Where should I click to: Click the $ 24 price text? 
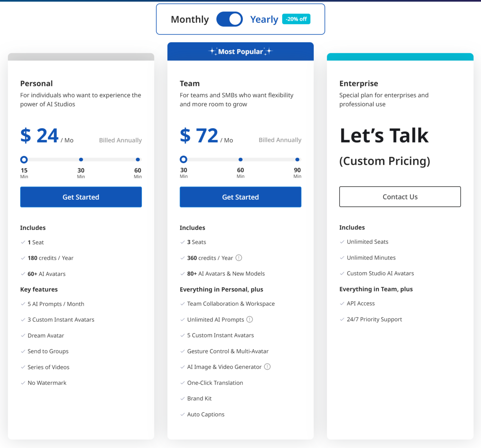(x=39, y=136)
